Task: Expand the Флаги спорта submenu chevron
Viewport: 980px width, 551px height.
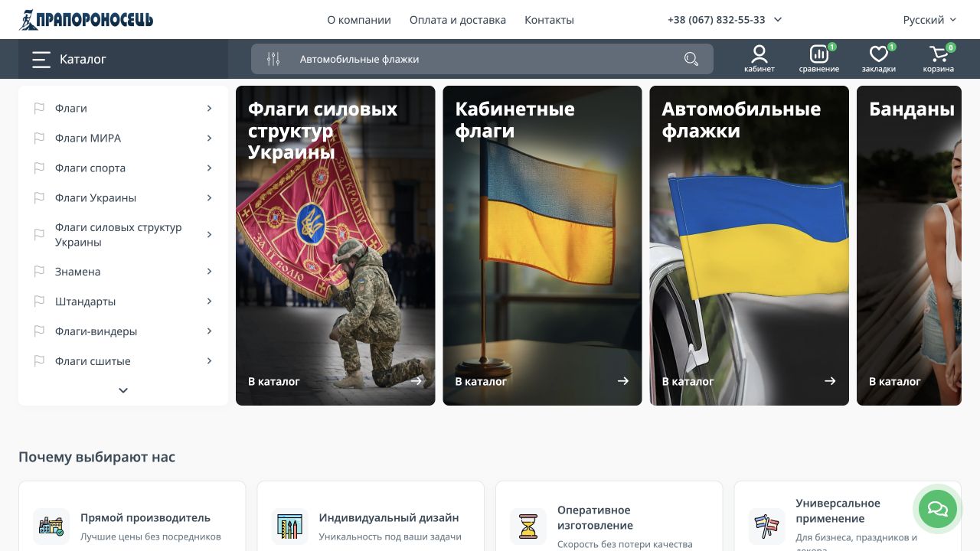Action: [x=209, y=168]
